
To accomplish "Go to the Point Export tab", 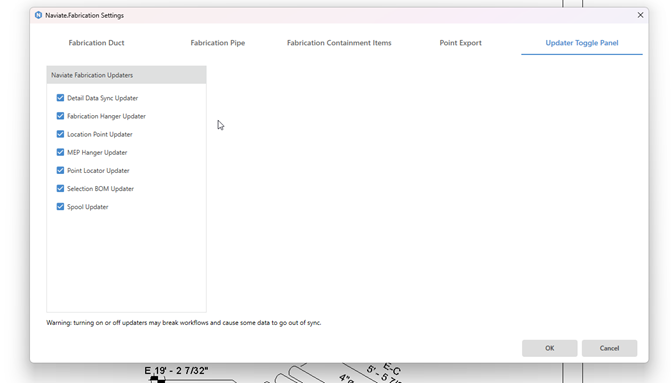I will click(460, 43).
